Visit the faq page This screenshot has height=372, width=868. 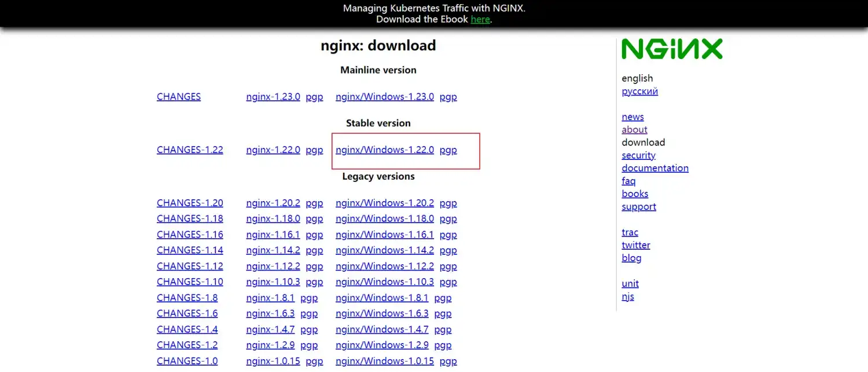click(628, 181)
